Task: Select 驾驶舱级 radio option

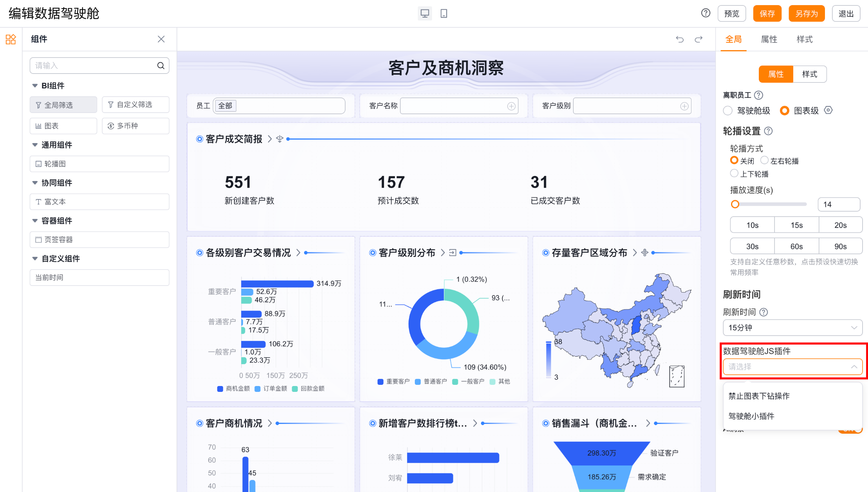Action: click(x=728, y=111)
